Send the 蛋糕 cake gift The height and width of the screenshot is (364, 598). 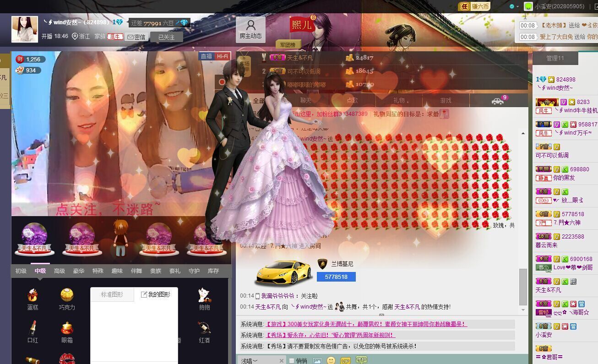pos(33,299)
